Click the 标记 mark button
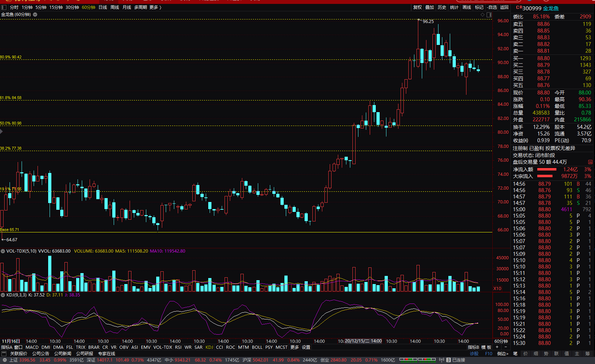The width and height of the screenshot is (595, 364). point(479,7)
